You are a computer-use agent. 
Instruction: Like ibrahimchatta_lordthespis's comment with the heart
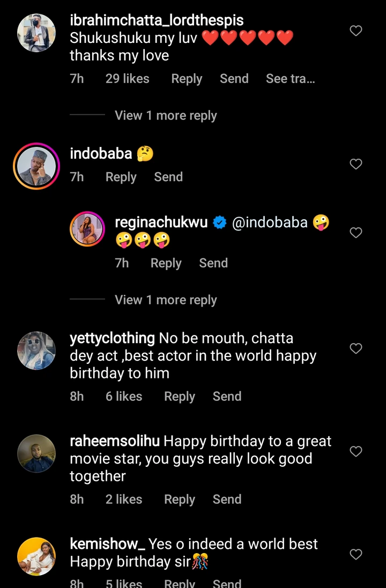[356, 31]
